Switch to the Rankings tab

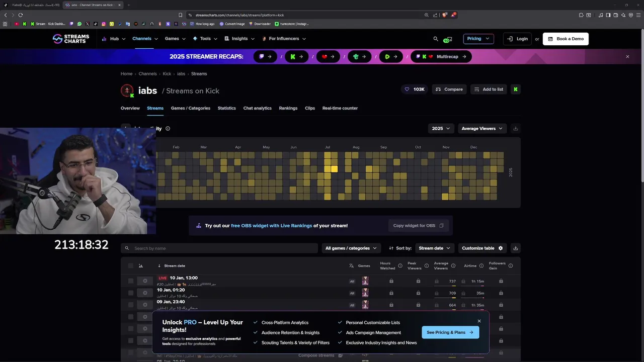coord(288,108)
